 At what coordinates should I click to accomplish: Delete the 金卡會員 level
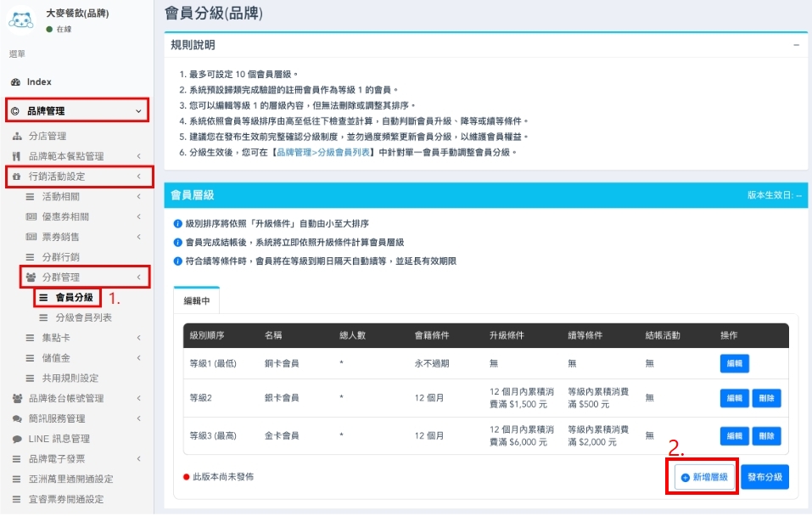pos(766,435)
